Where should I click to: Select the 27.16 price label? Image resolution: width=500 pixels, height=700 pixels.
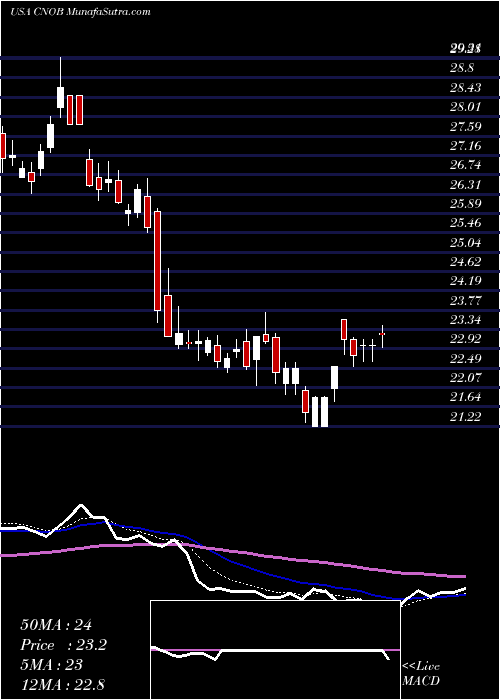[466, 146]
